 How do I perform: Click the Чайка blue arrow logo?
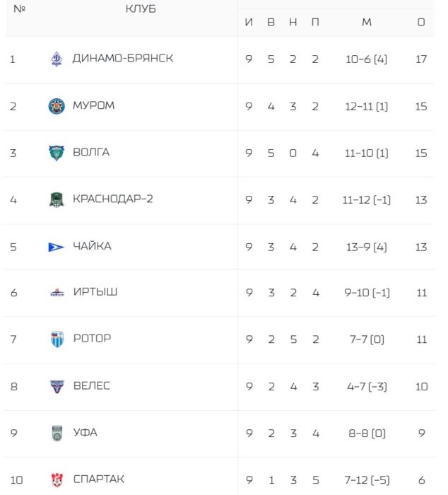[56, 247]
